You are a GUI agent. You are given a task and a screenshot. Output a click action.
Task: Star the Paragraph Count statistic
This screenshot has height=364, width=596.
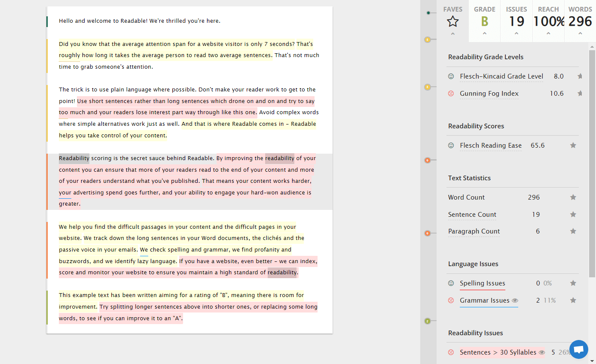pyautogui.click(x=573, y=231)
